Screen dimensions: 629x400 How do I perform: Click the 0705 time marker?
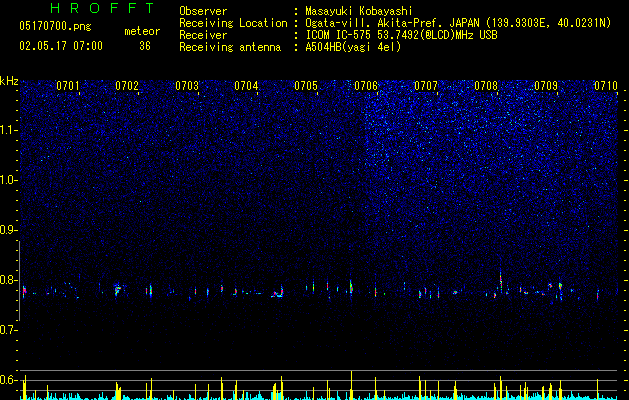click(306, 86)
